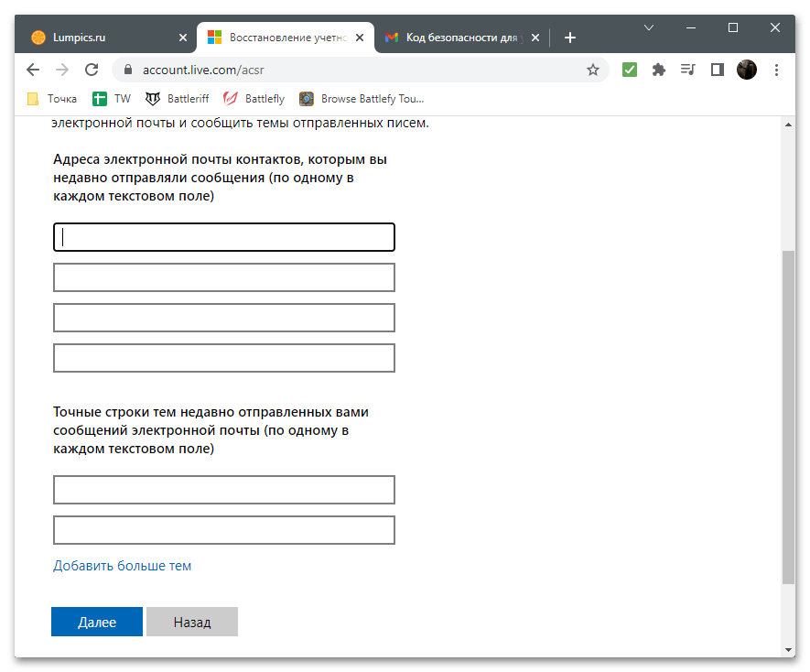
Task: Click the Далее button
Action: pos(97,622)
